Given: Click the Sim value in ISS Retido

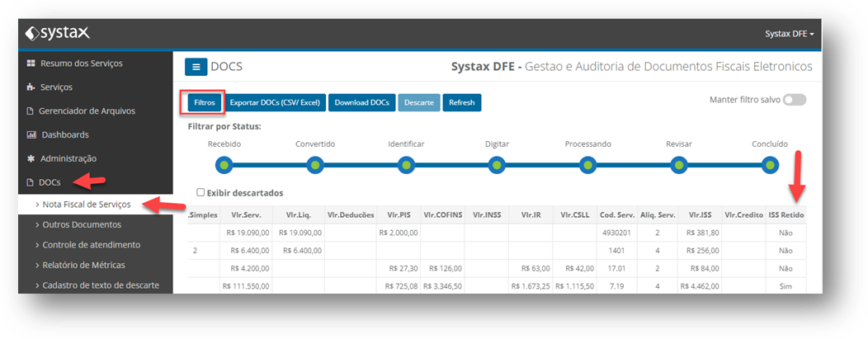Looking at the screenshot, I should pos(786,286).
